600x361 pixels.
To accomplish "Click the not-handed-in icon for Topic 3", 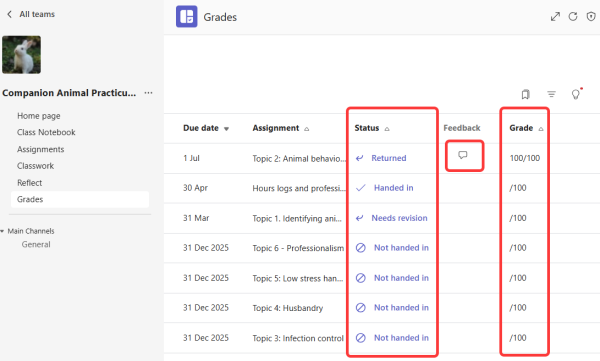I will pos(360,338).
